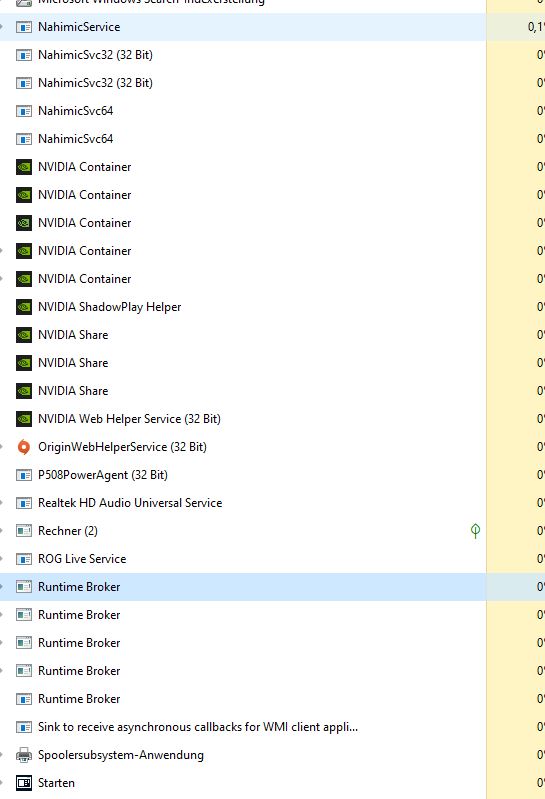Screen dimensions: 545x799
Task: Select the upper NahimicSvc64 entry
Action: [x=75, y=111]
